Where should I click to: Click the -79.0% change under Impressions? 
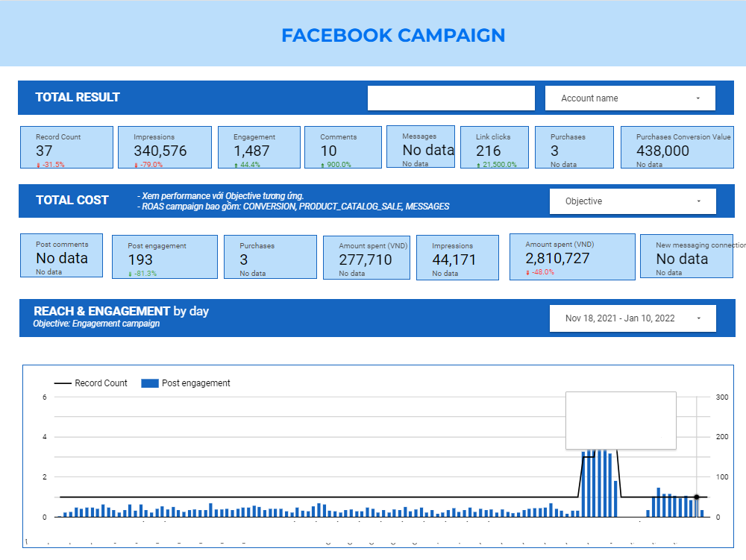[148, 165]
